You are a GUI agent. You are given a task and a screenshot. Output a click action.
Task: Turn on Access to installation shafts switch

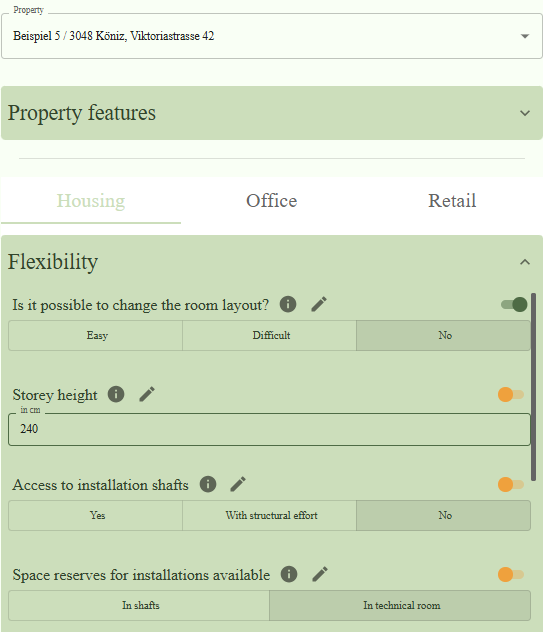pyautogui.click(x=511, y=484)
